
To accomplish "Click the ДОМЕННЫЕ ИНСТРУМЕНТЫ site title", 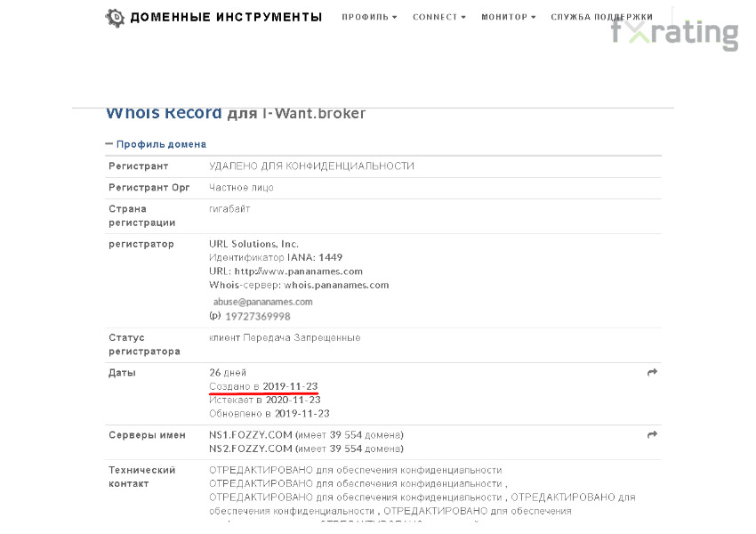I will tap(226, 18).
